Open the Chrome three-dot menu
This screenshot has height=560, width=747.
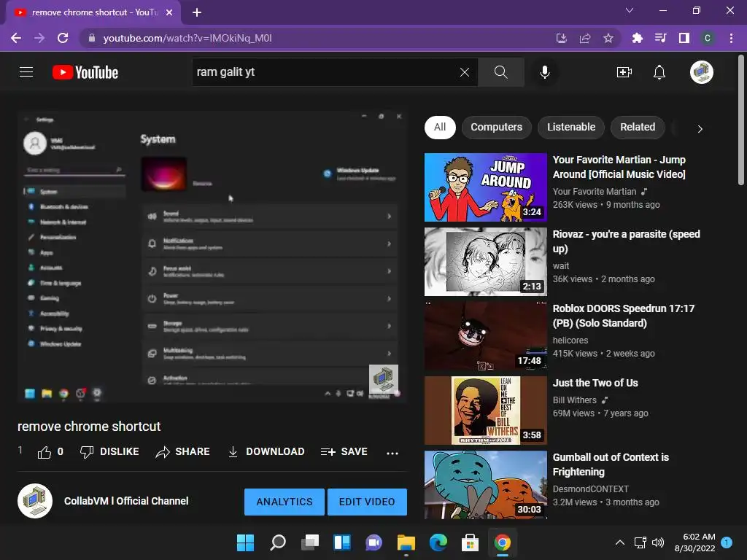pyautogui.click(x=731, y=38)
